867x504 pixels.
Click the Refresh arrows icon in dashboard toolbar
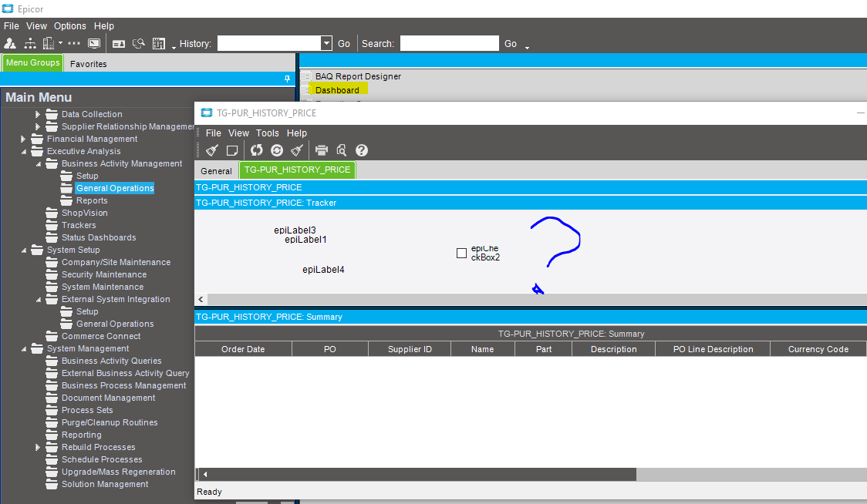pyautogui.click(x=257, y=150)
